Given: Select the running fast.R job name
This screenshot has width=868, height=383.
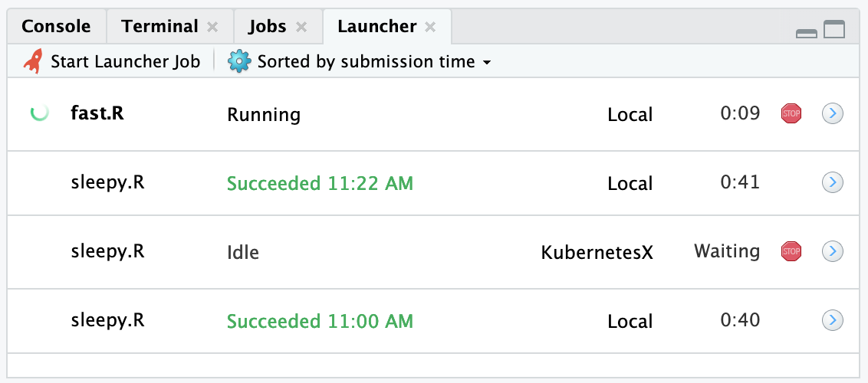Looking at the screenshot, I should click(x=97, y=114).
